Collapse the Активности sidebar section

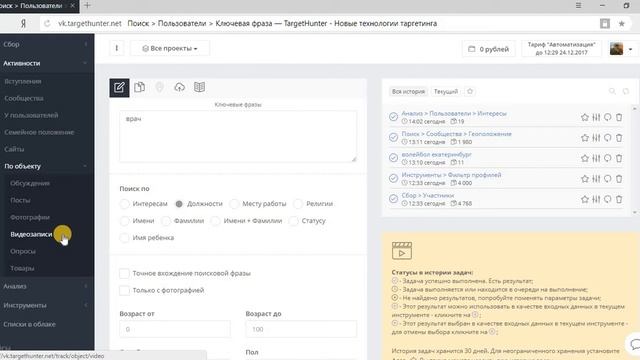(x=47, y=63)
